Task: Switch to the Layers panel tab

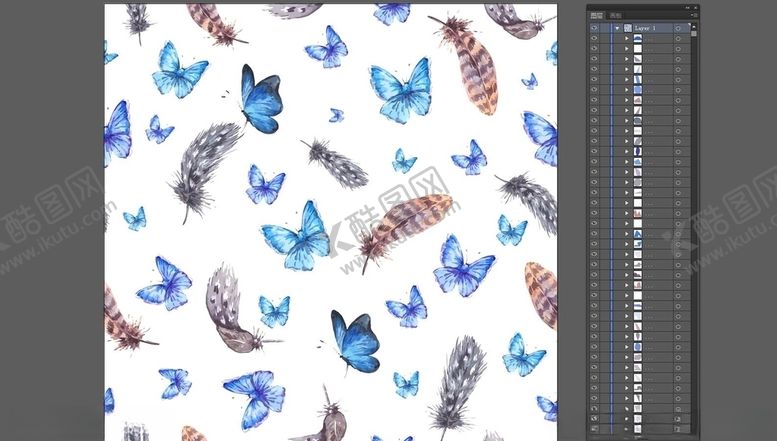Action: point(597,16)
